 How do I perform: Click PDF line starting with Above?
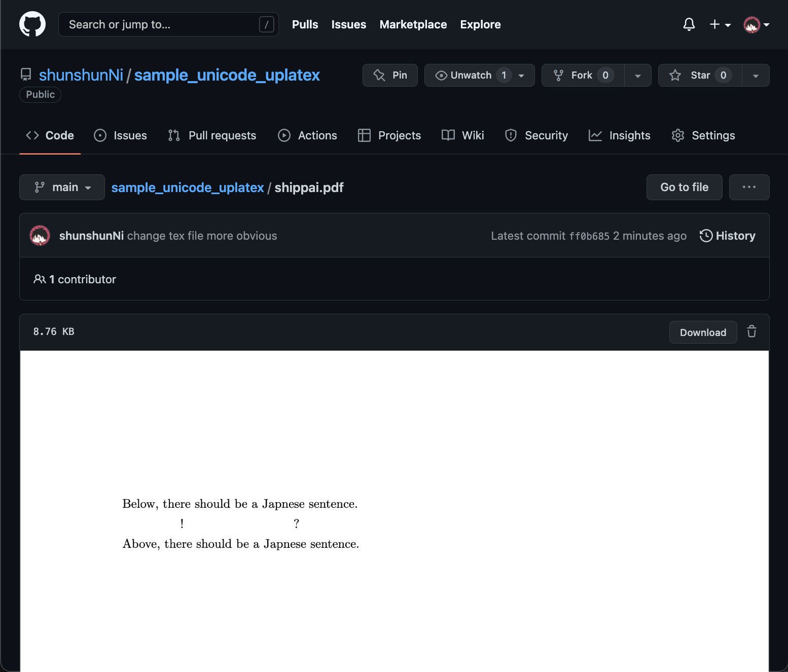240,544
